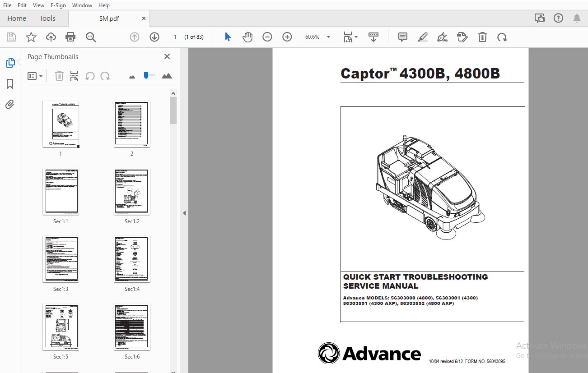Upload the document to the cloud
This screenshot has height=373, width=588.
[51, 37]
